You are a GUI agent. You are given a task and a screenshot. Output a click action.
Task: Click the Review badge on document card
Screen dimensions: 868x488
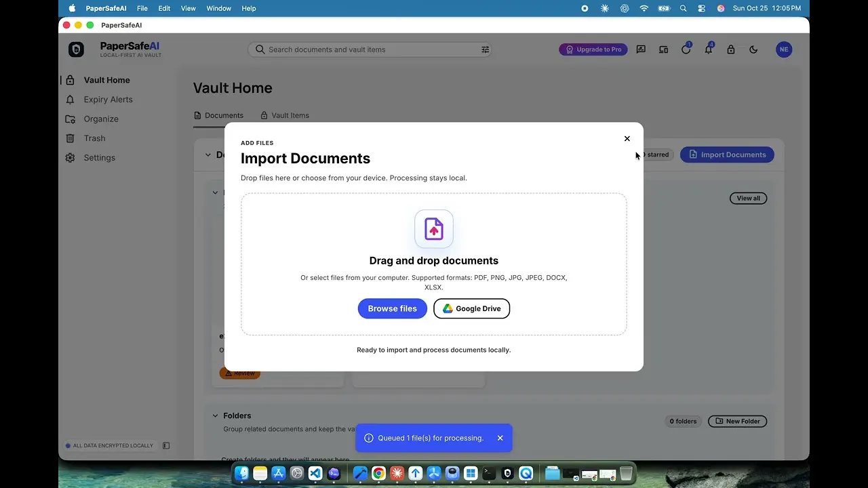[239, 373]
